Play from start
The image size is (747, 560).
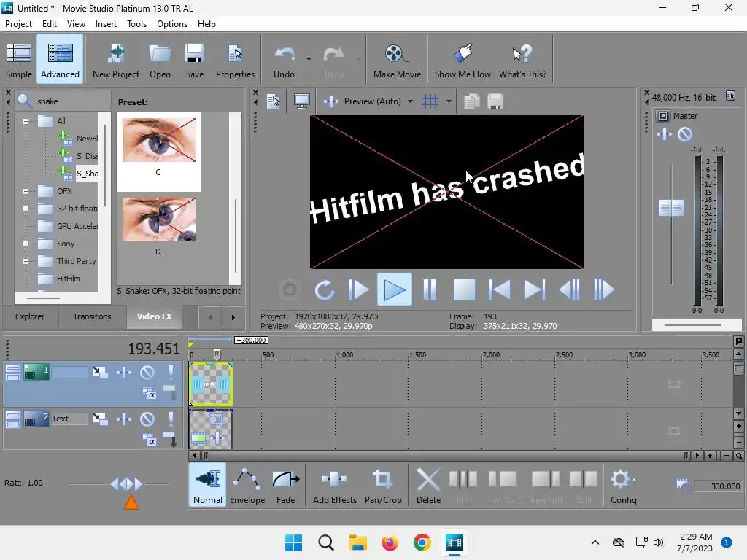358,289
